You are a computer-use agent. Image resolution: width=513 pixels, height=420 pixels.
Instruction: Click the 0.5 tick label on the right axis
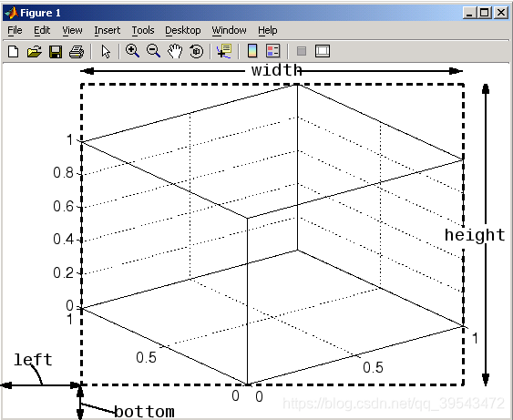tap(373, 368)
